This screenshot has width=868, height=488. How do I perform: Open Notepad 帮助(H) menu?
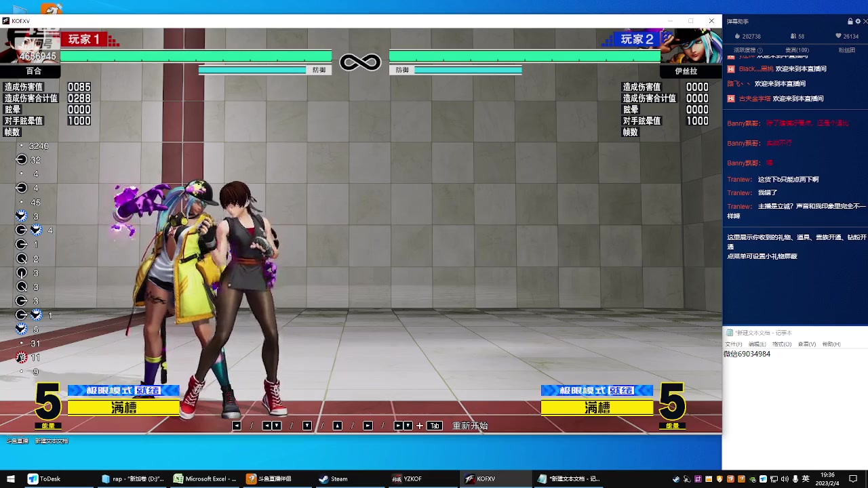pos(831,344)
